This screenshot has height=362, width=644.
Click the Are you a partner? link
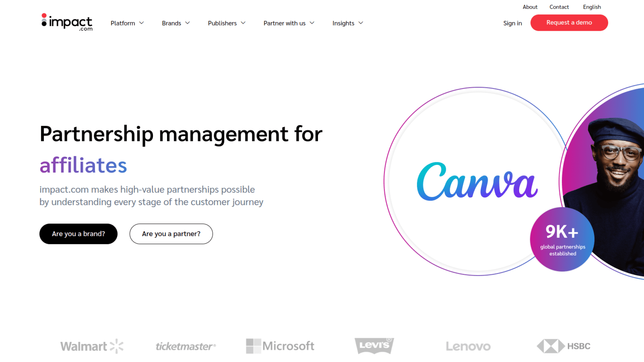pos(171,233)
